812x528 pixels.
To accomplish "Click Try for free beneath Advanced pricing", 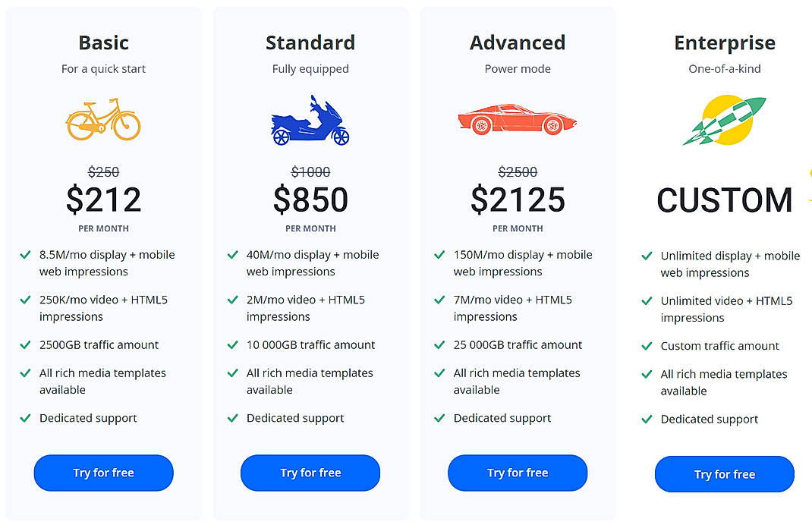I will tap(517, 473).
